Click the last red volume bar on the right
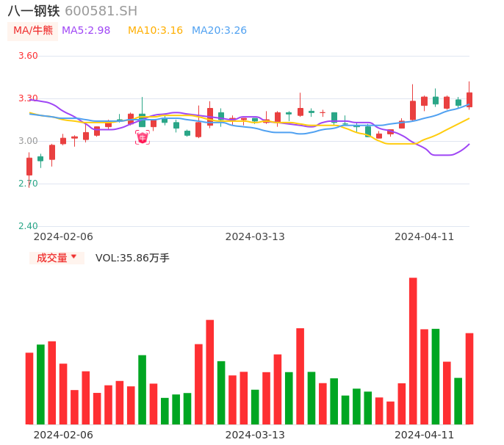This screenshot has height=445, width=504. coord(469,379)
